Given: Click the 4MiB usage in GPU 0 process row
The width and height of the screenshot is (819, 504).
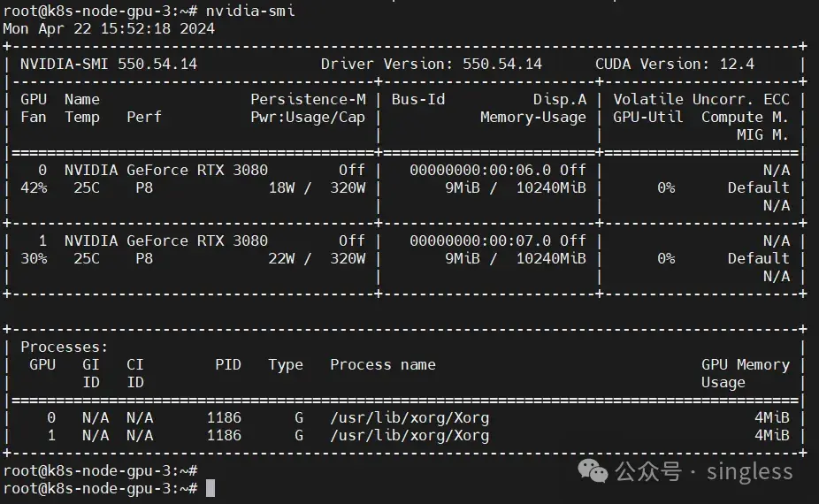Looking at the screenshot, I should pyautogui.click(x=772, y=418).
